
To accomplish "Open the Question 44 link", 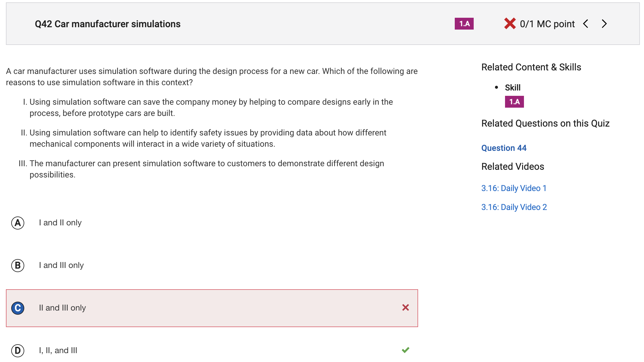I will pos(504,148).
